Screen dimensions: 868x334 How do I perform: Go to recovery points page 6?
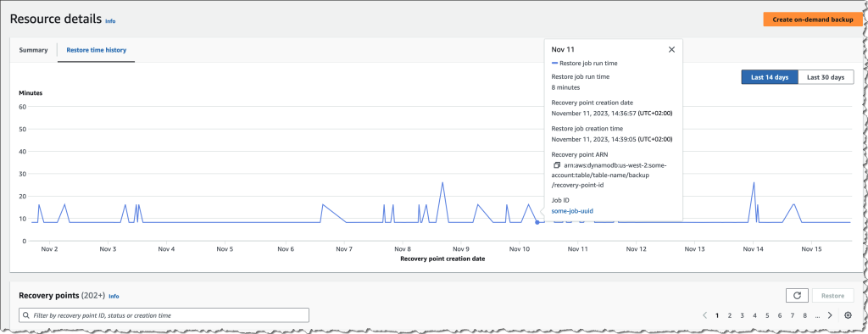click(780, 315)
